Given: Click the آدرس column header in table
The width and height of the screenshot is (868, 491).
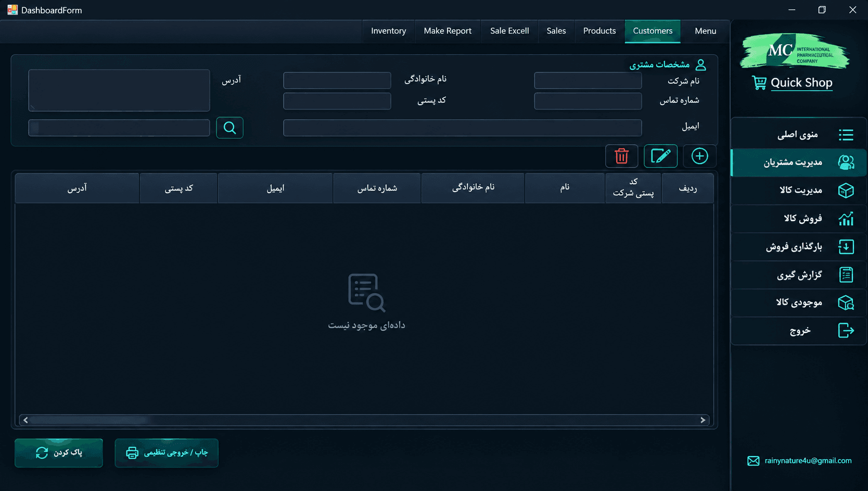Looking at the screenshot, I should (77, 188).
